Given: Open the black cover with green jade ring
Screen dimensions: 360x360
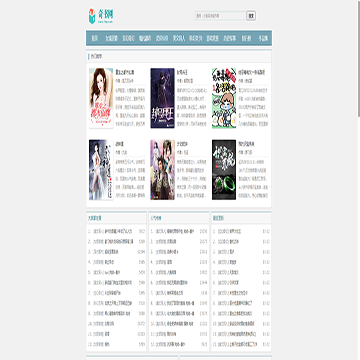Looking at the screenshot, I should tap(224, 170).
